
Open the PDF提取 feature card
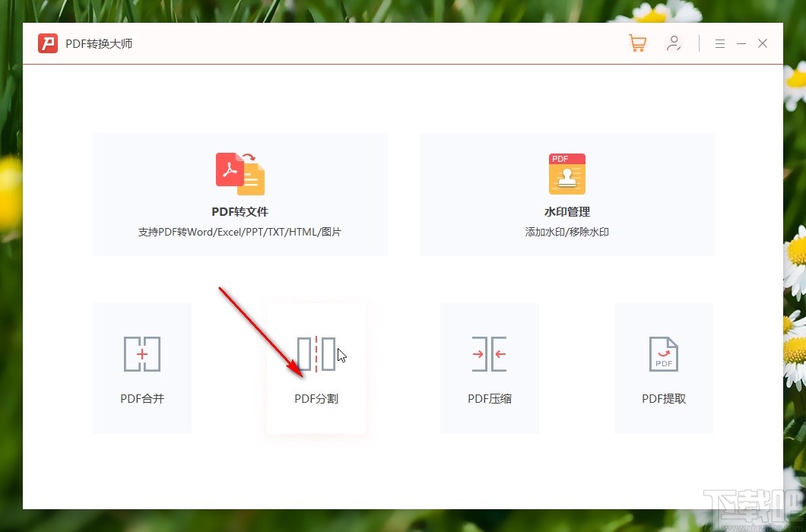663,369
